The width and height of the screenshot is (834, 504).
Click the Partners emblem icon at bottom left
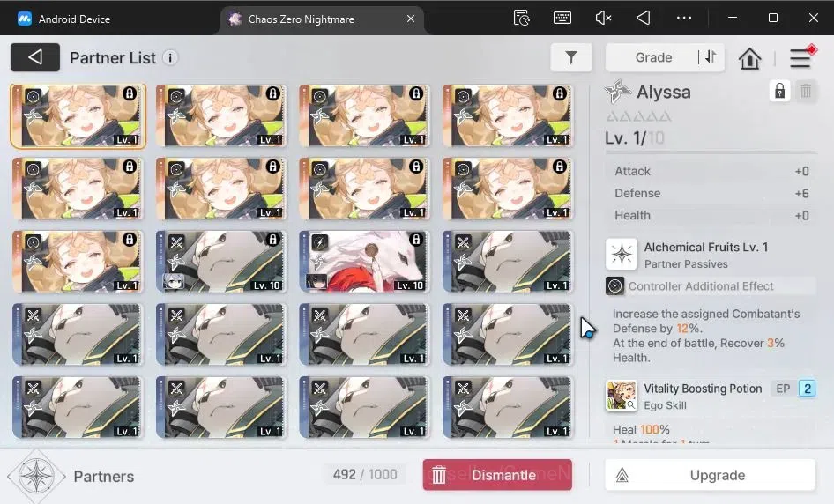click(x=35, y=476)
